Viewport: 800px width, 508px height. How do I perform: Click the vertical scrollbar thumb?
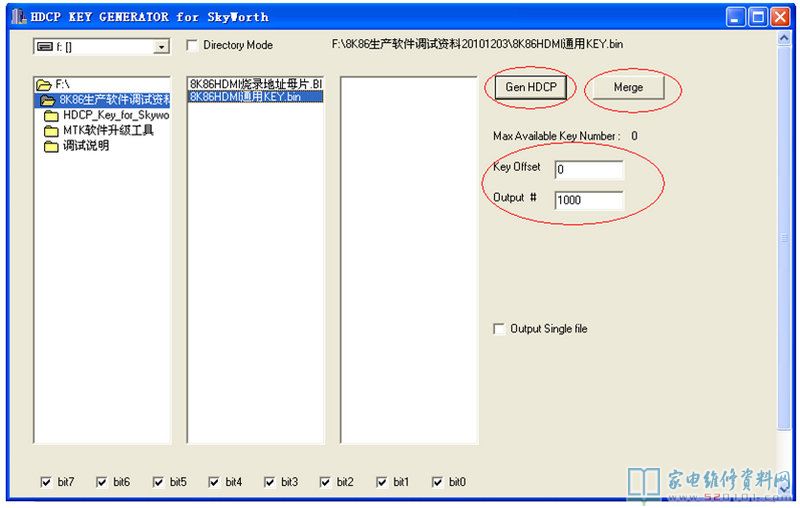pos(784,238)
